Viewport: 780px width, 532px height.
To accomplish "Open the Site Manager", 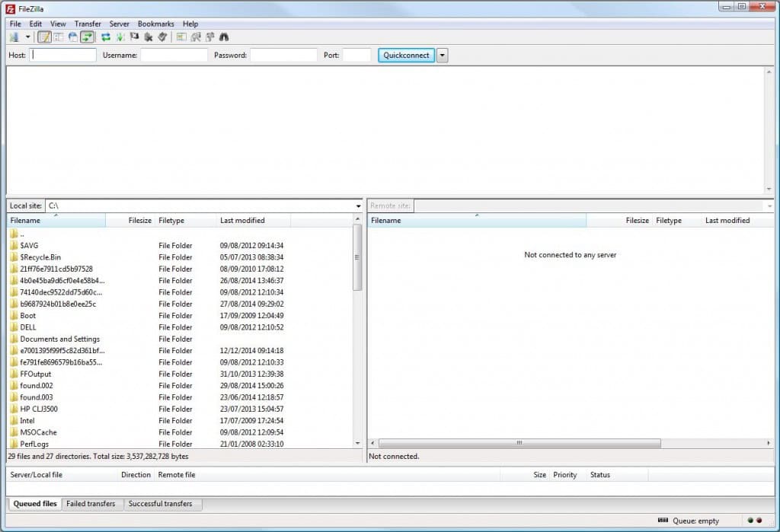I will point(14,37).
